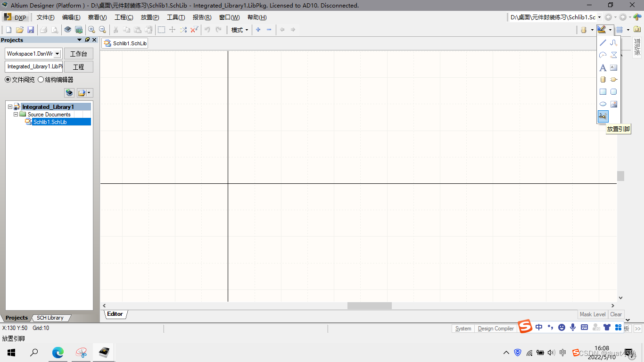Select the Place Rectangle tool

point(603,92)
